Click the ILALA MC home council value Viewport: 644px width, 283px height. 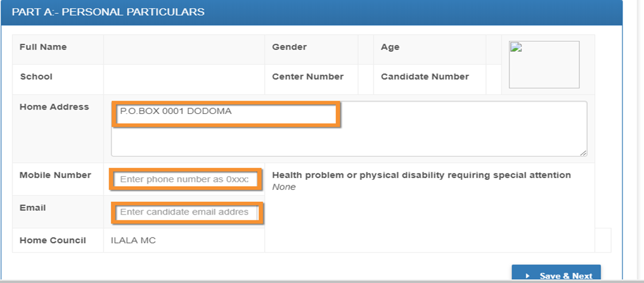133,241
